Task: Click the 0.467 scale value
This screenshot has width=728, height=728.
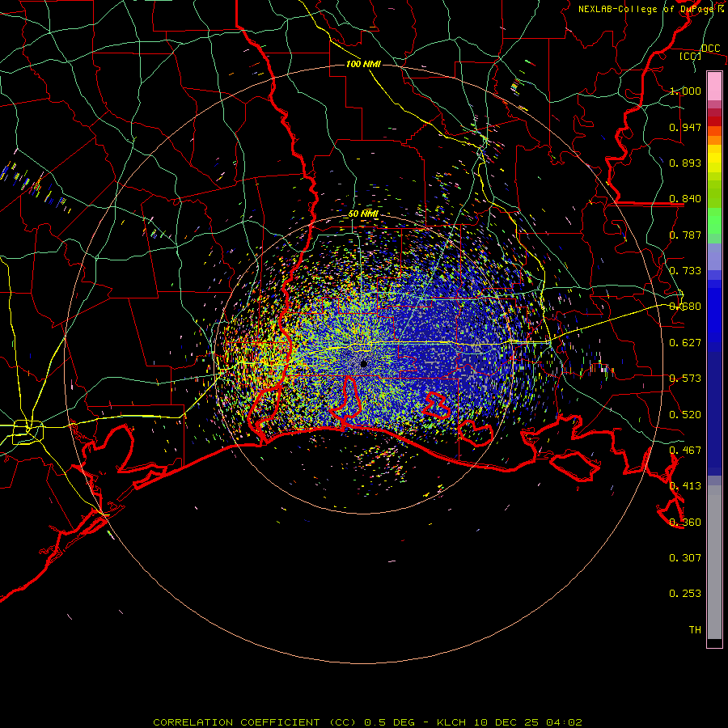Action: [x=685, y=451]
